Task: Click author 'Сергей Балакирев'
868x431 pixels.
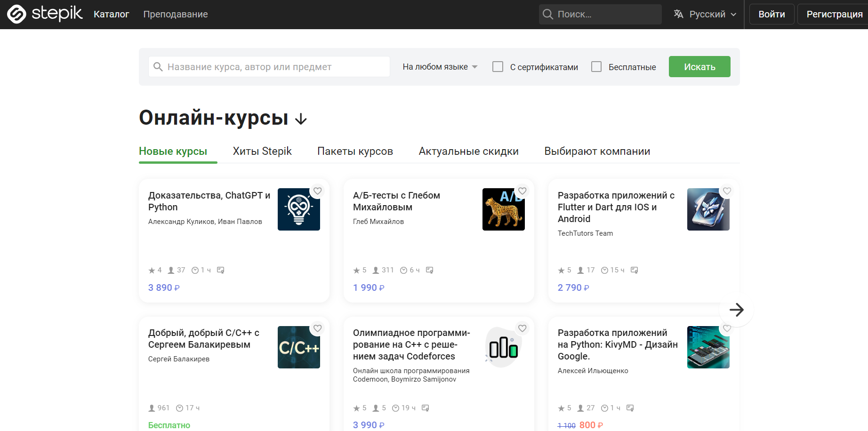Action: (179, 359)
